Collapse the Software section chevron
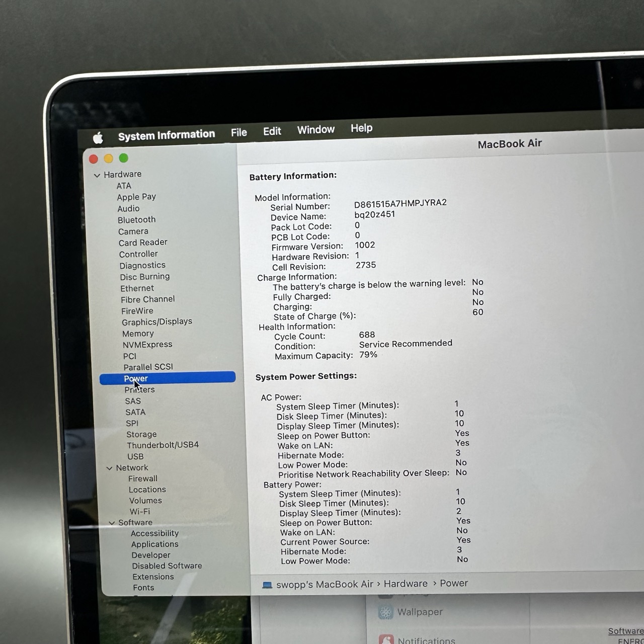This screenshot has width=644, height=644. 112,523
